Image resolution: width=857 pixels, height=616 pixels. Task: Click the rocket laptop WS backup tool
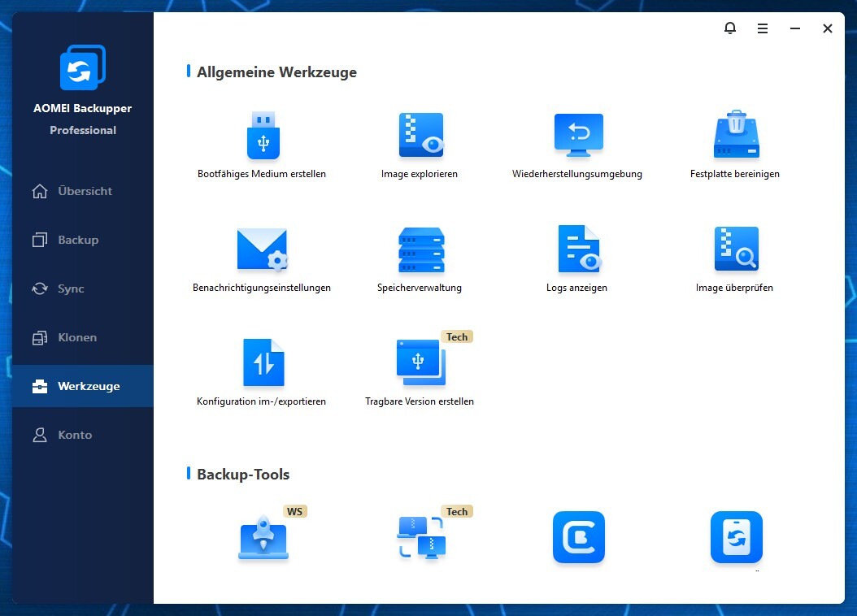click(263, 538)
